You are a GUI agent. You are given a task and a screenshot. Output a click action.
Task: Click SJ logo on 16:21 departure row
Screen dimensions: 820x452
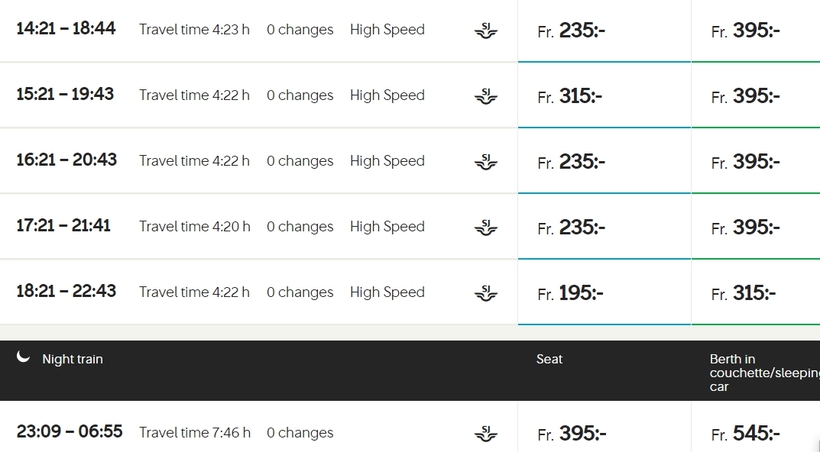tap(486, 162)
